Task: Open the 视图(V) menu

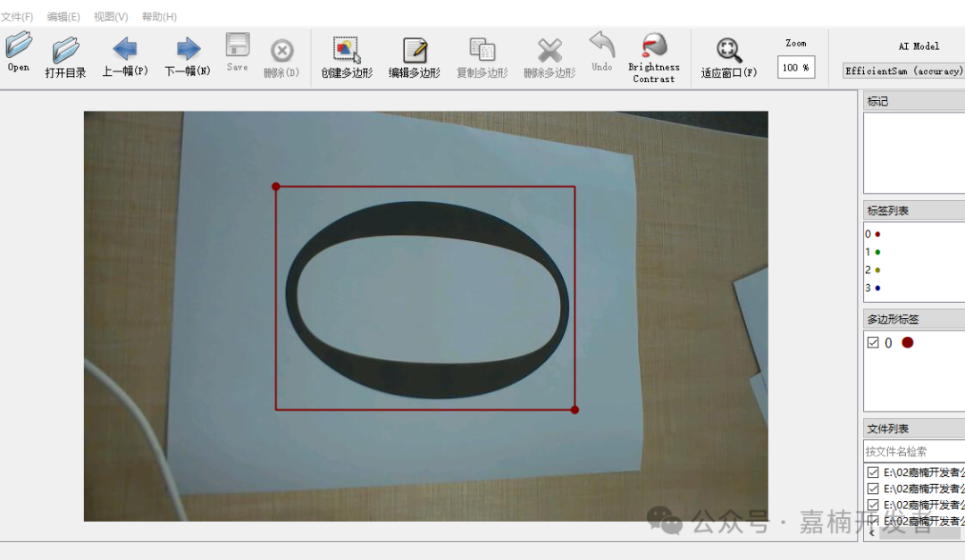Action: pyautogui.click(x=111, y=17)
